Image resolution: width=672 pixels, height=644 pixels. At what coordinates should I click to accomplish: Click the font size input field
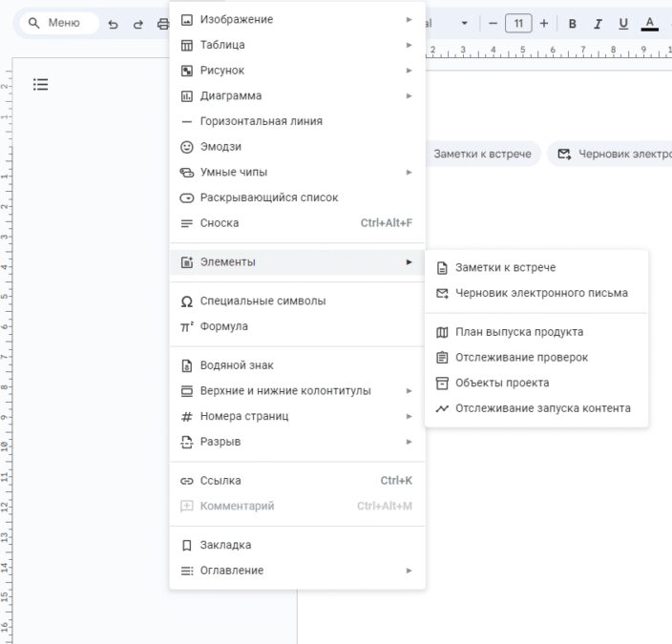pos(518,24)
